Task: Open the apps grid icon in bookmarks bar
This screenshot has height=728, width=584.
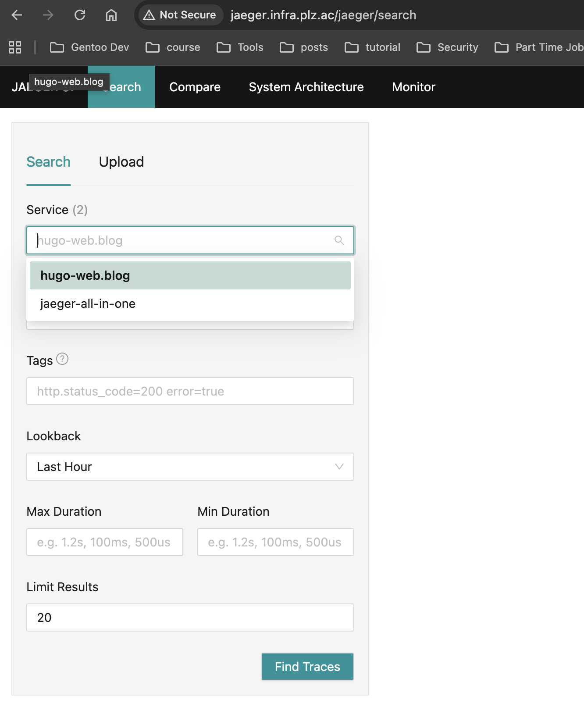Action: [x=15, y=47]
